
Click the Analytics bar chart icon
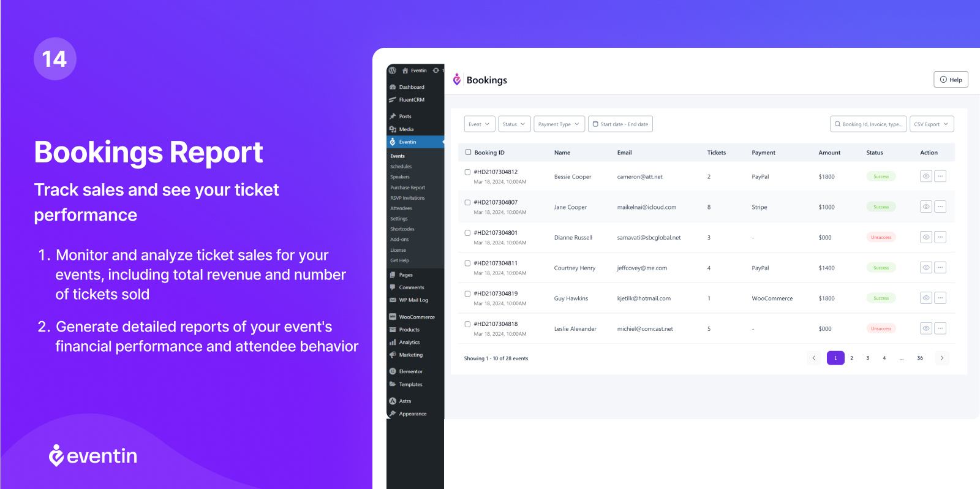(393, 343)
